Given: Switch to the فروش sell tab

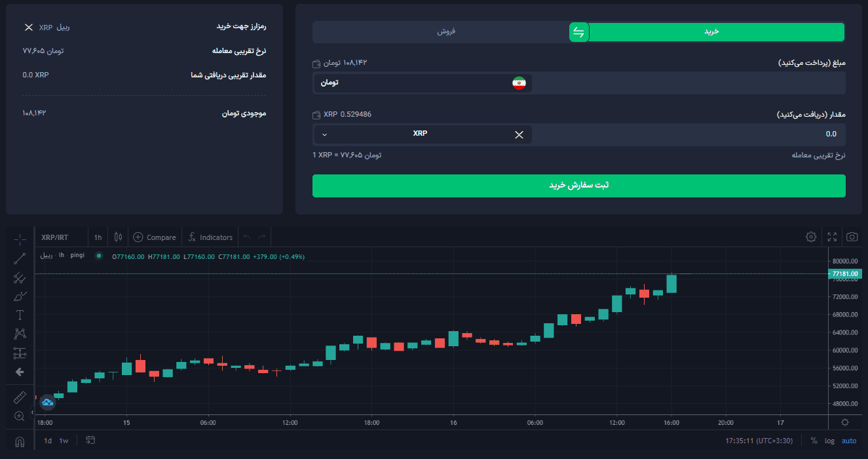Looking at the screenshot, I should click(447, 31).
